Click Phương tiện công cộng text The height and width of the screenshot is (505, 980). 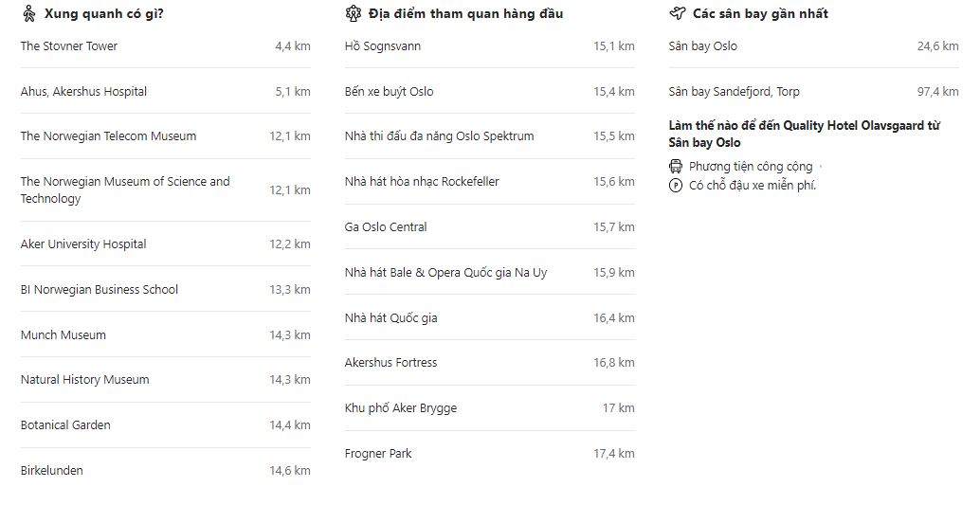pos(751,166)
